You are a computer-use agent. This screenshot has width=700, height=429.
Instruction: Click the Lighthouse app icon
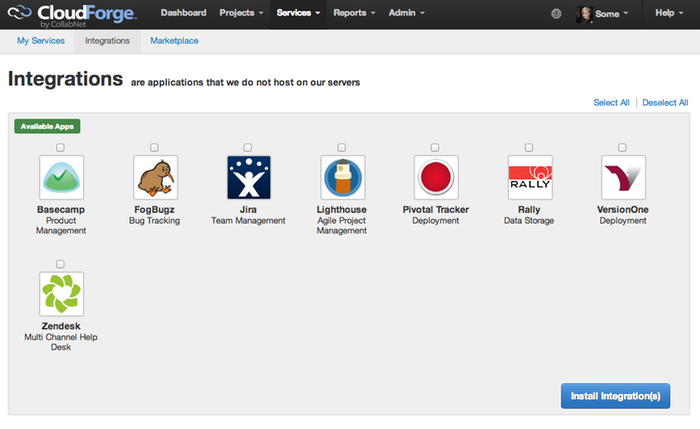point(342,178)
